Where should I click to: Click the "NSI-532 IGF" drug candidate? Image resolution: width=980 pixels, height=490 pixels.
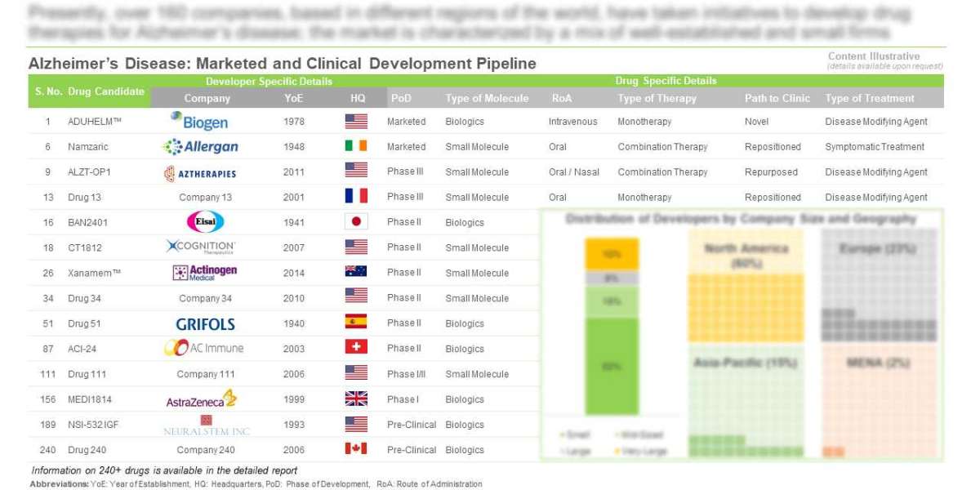95,425
